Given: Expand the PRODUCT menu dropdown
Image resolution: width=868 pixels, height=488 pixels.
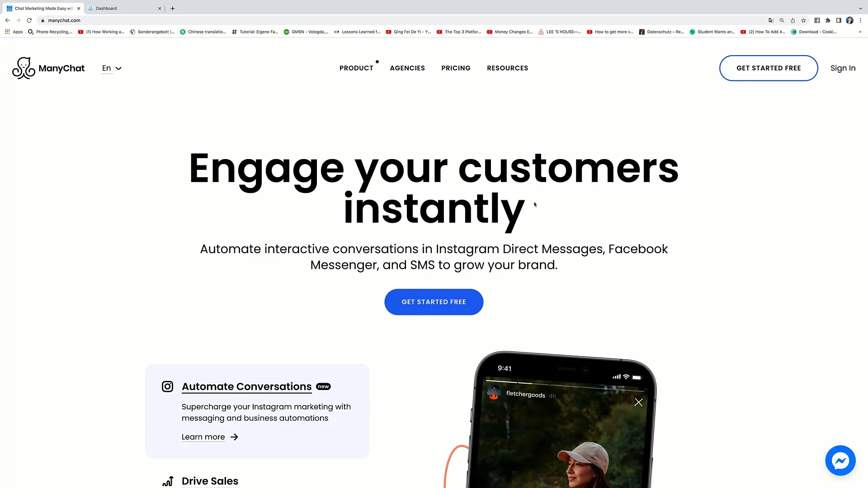Looking at the screenshot, I should pyautogui.click(x=356, y=68).
